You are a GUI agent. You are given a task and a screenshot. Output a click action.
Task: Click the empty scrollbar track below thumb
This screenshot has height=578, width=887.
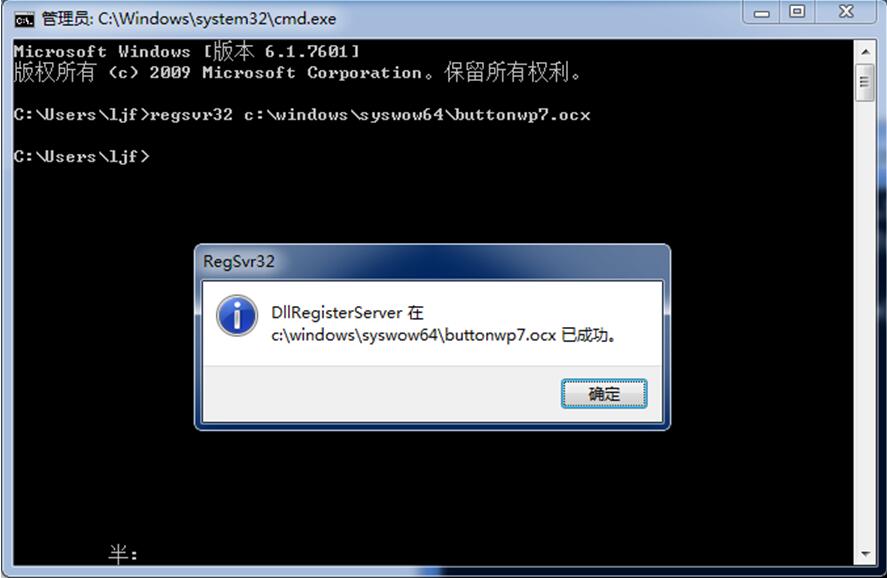pyautogui.click(x=865, y=322)
